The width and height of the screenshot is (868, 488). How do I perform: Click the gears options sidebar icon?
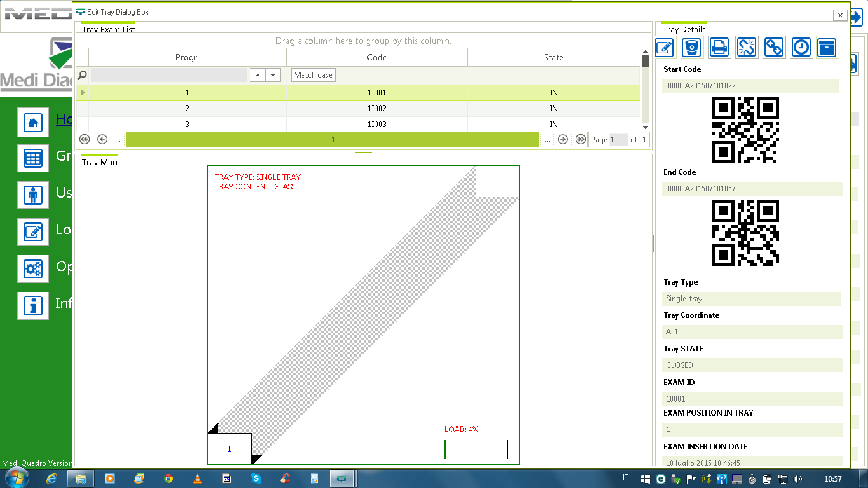pos(33,269)
